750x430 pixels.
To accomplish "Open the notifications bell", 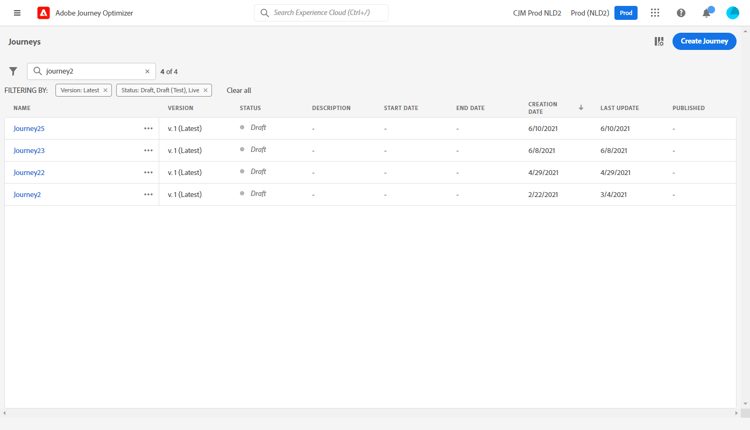I will tap(706, 13).
